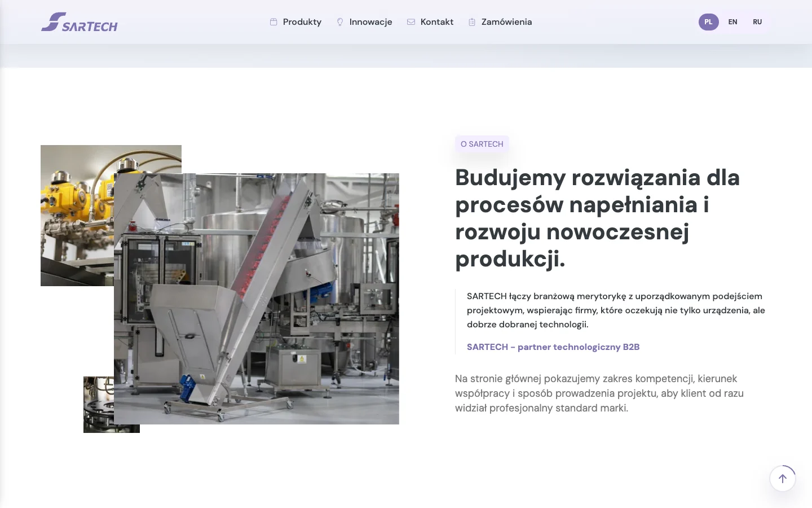Click the Sartech logo in header
812x508 pixels.
(x=80, y=22)
